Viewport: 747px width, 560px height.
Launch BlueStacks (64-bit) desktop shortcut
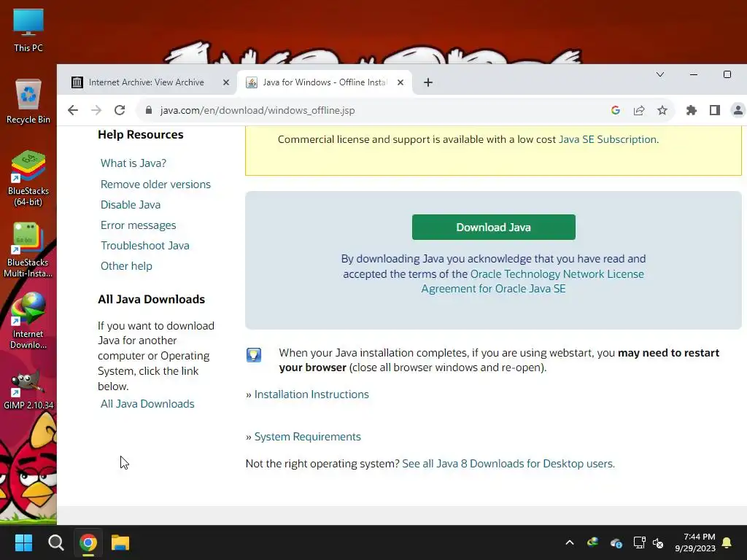point(28,179)
